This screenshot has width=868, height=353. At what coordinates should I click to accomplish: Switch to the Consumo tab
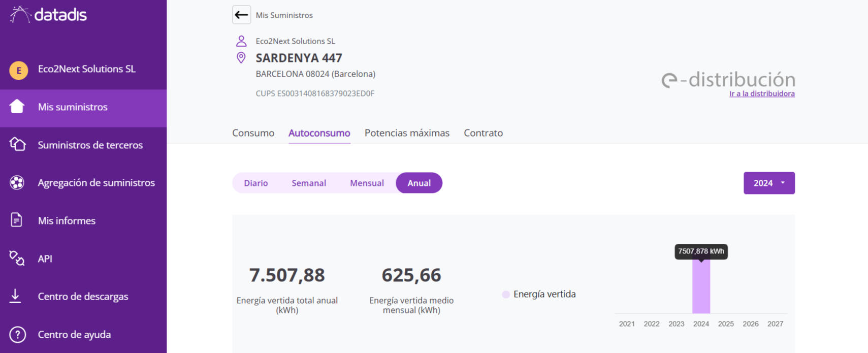coord(253,133)
